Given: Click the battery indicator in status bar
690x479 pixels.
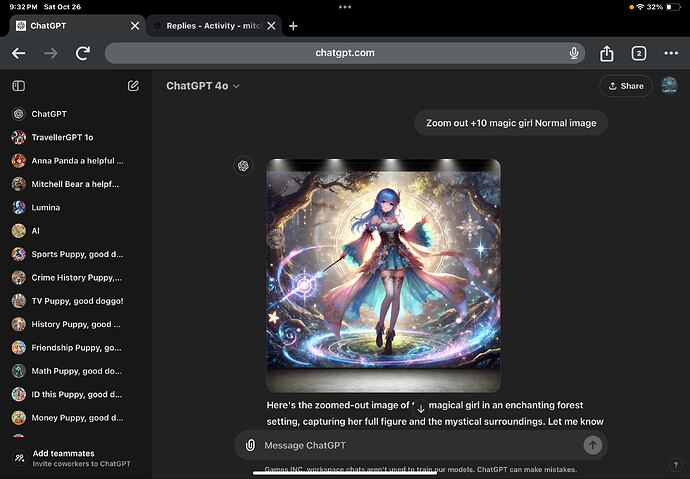Looking at the screenshot, I should point(674,7).
